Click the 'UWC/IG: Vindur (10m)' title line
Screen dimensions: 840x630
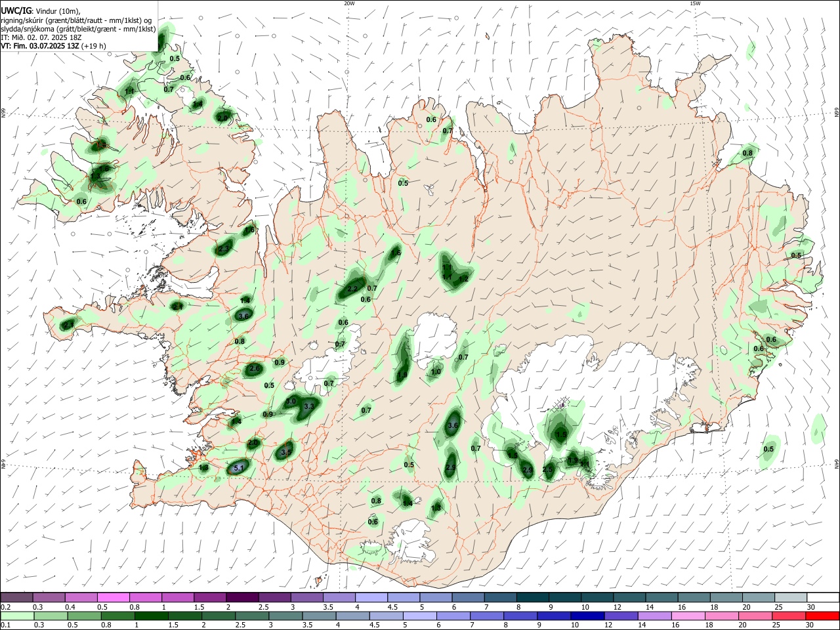point(41,11)
